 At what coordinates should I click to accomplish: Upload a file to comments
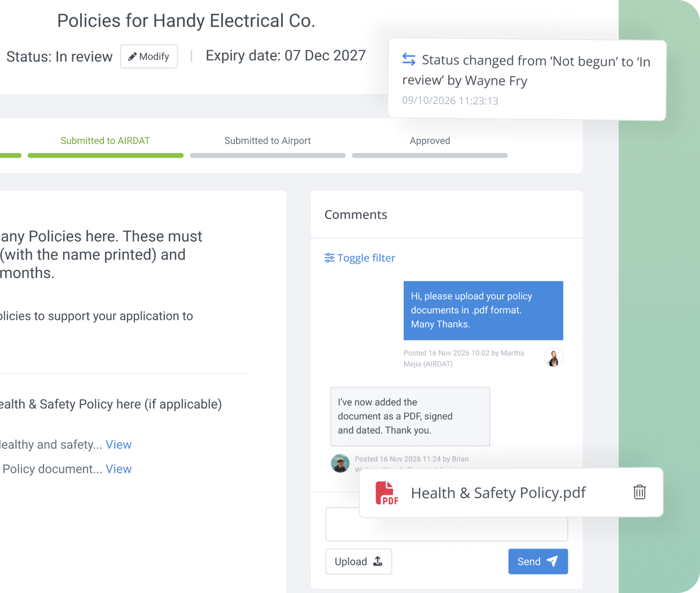[358, 561]
